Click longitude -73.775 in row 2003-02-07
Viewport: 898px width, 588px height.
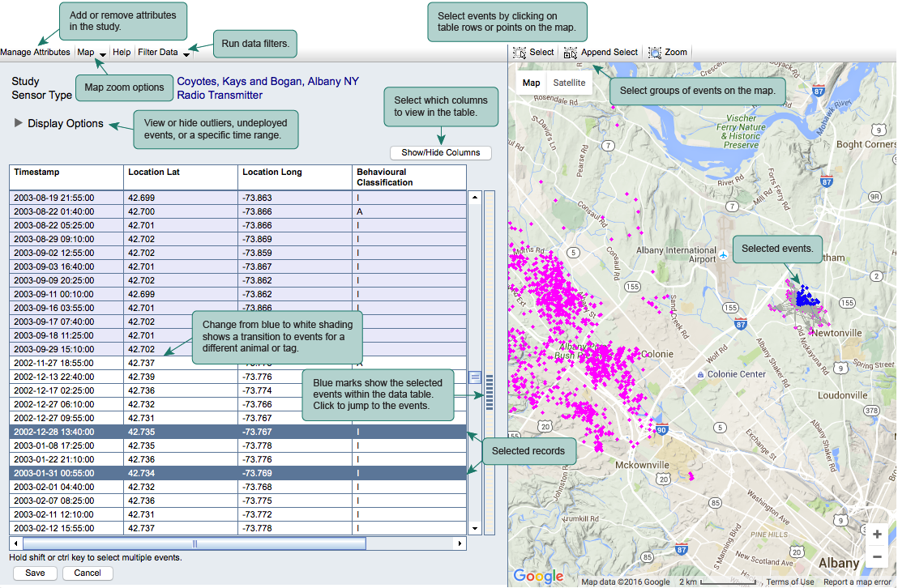tap(257, 501)
